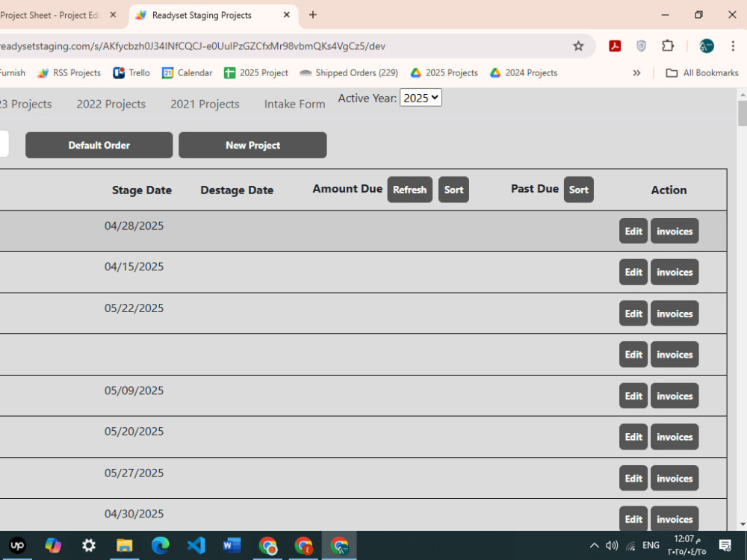Click the New Project button
747x560 pixels.
[x=252, y=146]
